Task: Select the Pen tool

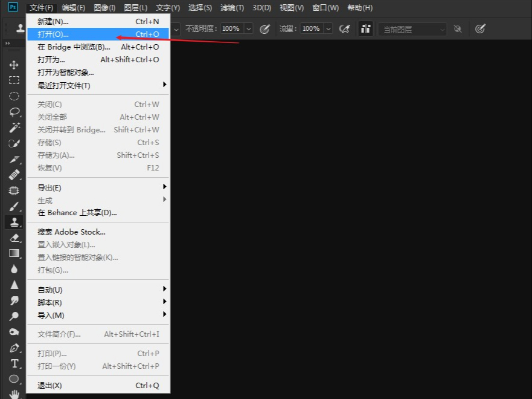Action: (14, 348)
